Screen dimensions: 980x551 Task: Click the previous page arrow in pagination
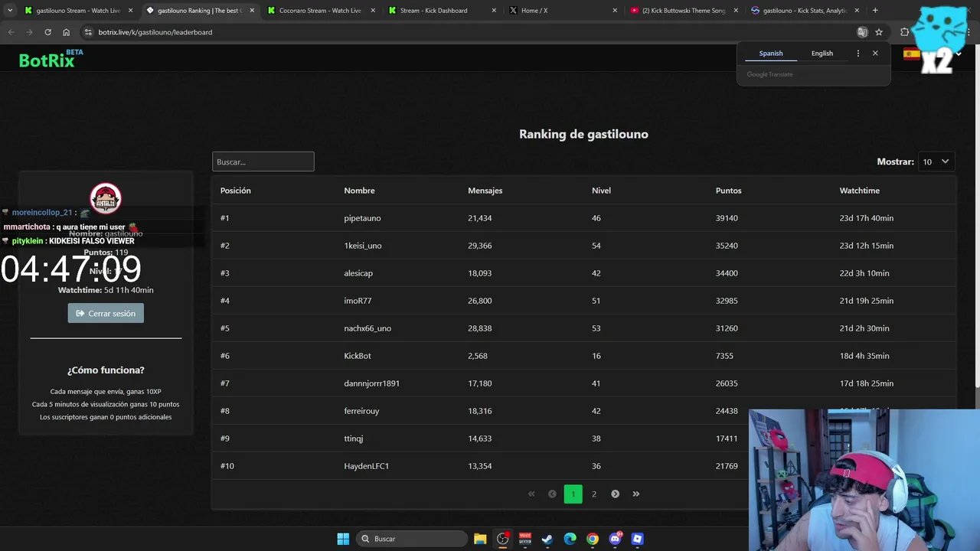[552, 494]
